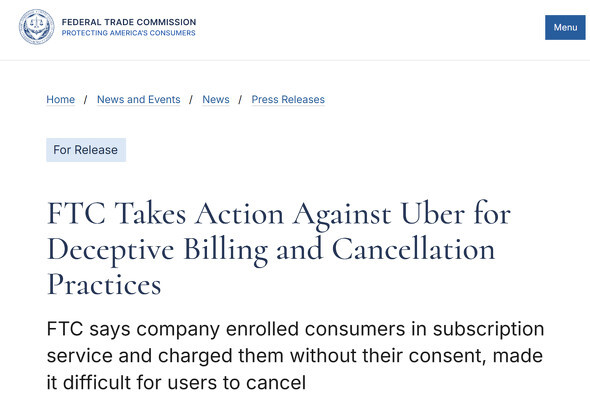Open the News and Events breadcrumb
The image size is (590, 413).
(x=138, y=99)
